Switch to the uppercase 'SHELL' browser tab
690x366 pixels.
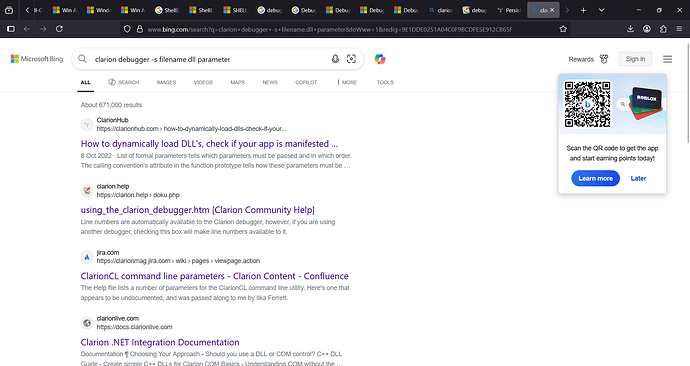pyautogui.click(x=235, y=10)
